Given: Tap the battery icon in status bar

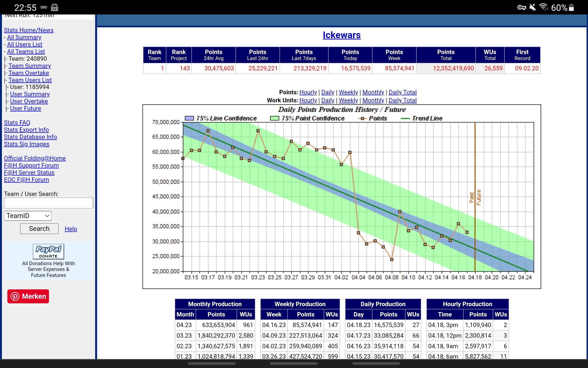Looking at the screenshot, I should coord(571,8).
